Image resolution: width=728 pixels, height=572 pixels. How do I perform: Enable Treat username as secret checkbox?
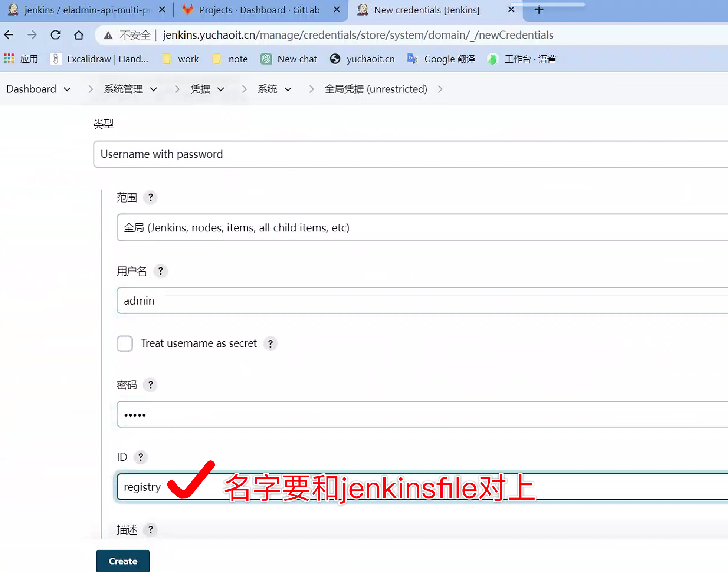point(125,343)
